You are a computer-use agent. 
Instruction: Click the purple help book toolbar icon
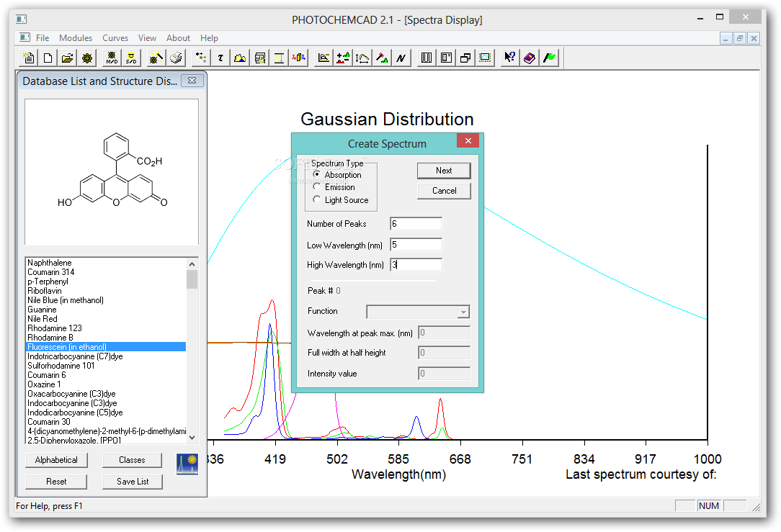pyautogui.click(x=530, y=58)
